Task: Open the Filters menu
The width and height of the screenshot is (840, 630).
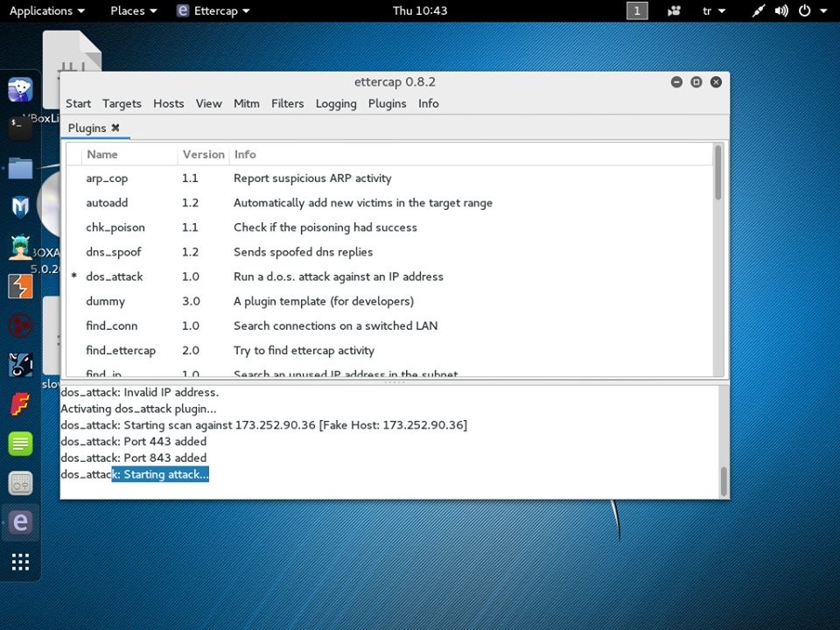Action: point(287,103)
